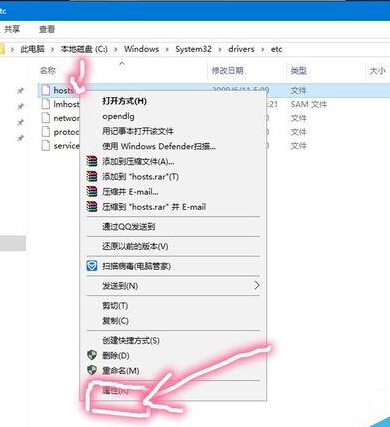Expand chevron between 本地磁盘 (C:) and Windows
This screenshot has width=390, height=427.
point(116,50)
